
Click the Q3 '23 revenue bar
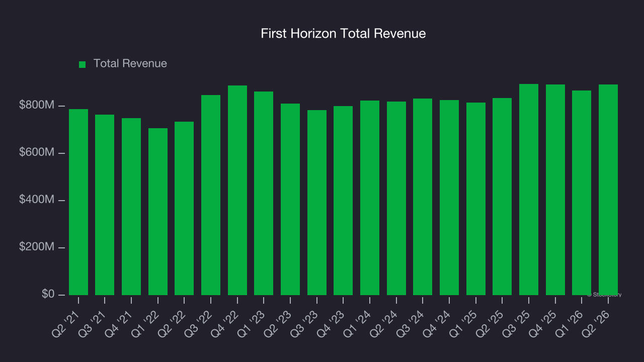click(x=317, y=203)
